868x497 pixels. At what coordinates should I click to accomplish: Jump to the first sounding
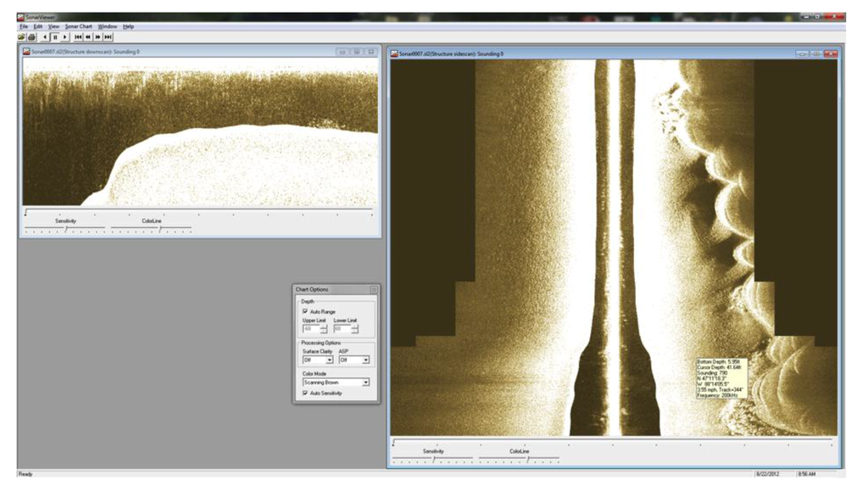(78, 37)
